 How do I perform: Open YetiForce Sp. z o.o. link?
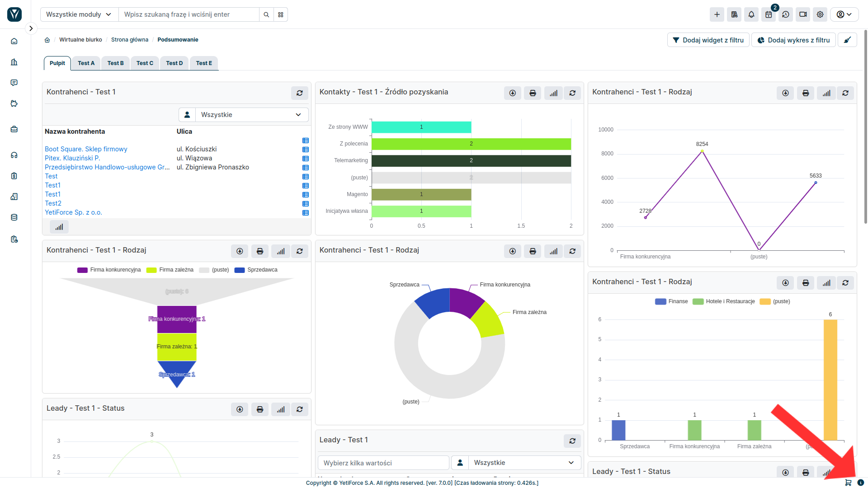tap(73, 212)
